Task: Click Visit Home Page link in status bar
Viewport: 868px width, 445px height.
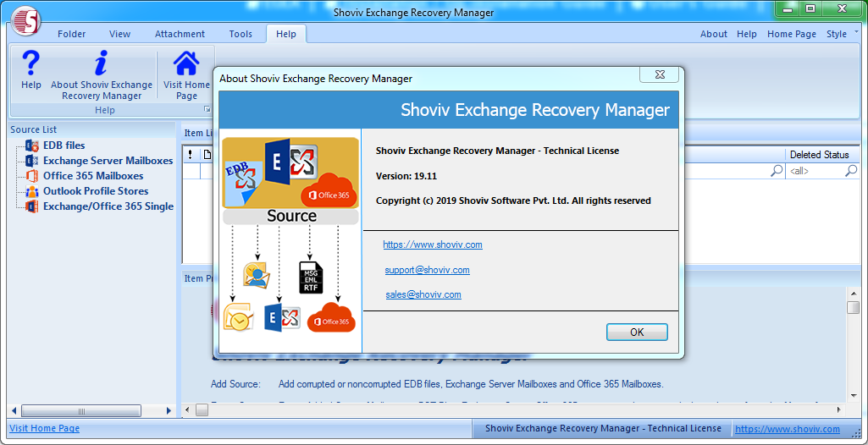Action: (x=44, y=428)
